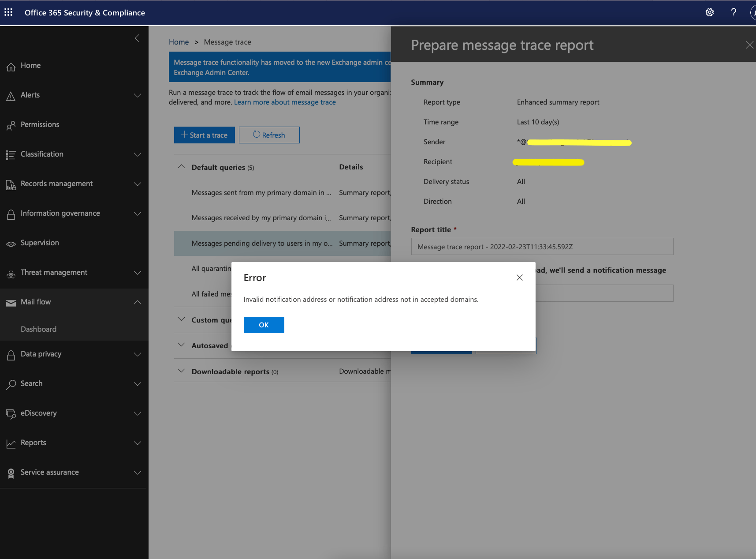Expand the Downloadable reports section
756x559 pixels.
(x=181, y=371)
